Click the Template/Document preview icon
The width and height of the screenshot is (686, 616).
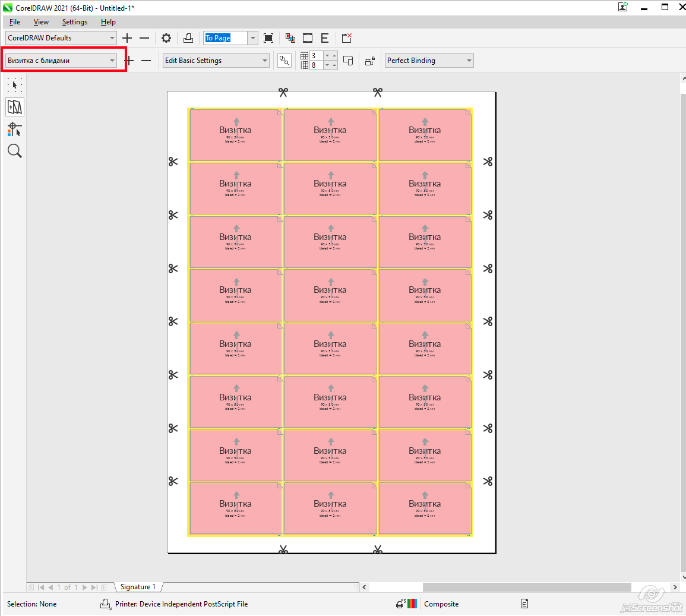click(x=284, y=61)
